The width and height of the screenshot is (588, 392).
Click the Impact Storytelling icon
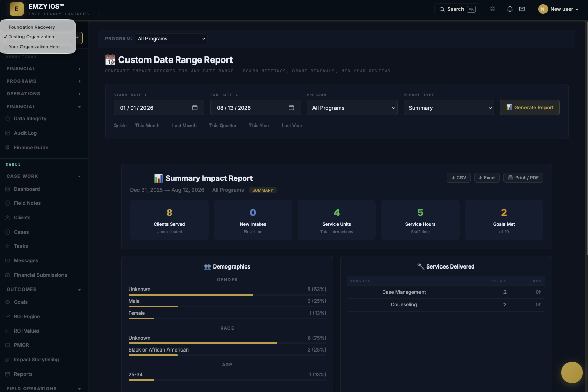8,359
